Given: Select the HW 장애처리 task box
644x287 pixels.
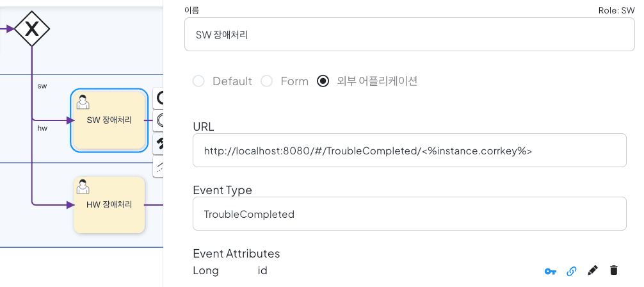Looking at the screenshot, I should tap(109, 205).
